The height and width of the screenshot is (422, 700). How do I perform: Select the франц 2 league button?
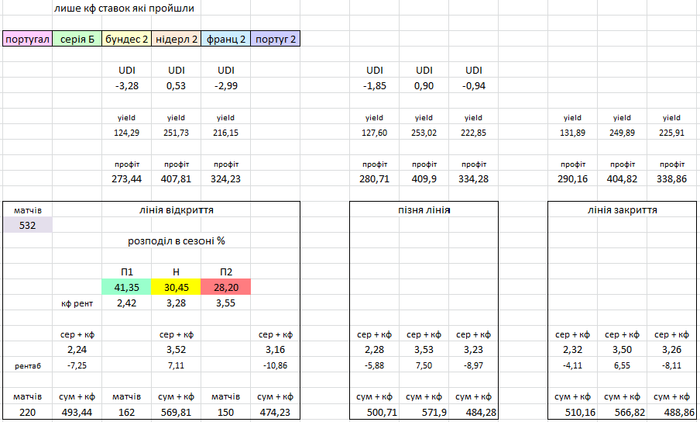click(x=226, y=39)
